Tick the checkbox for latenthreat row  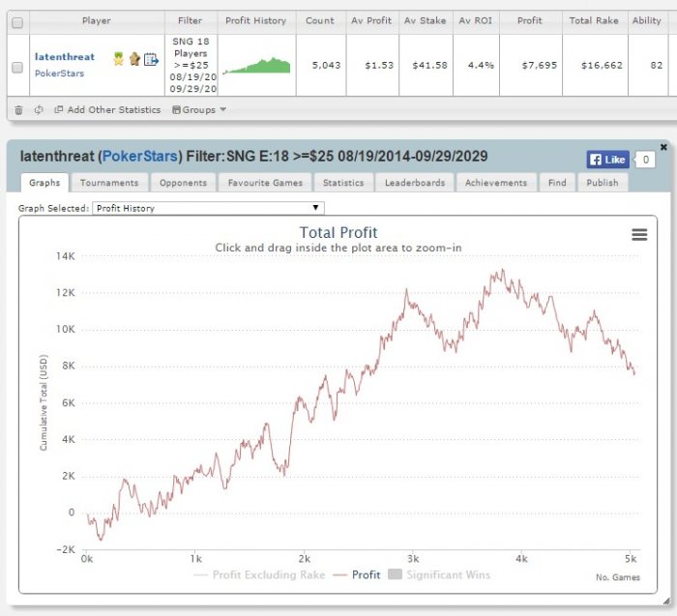coord(17,68)
